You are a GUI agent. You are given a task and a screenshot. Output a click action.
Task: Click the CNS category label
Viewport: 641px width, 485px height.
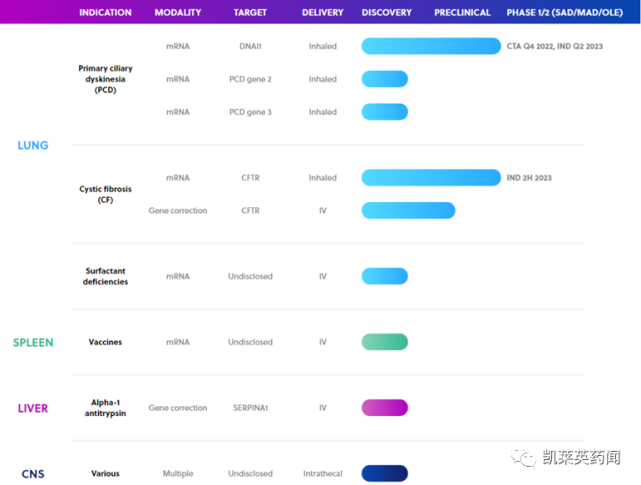(33, 474)
